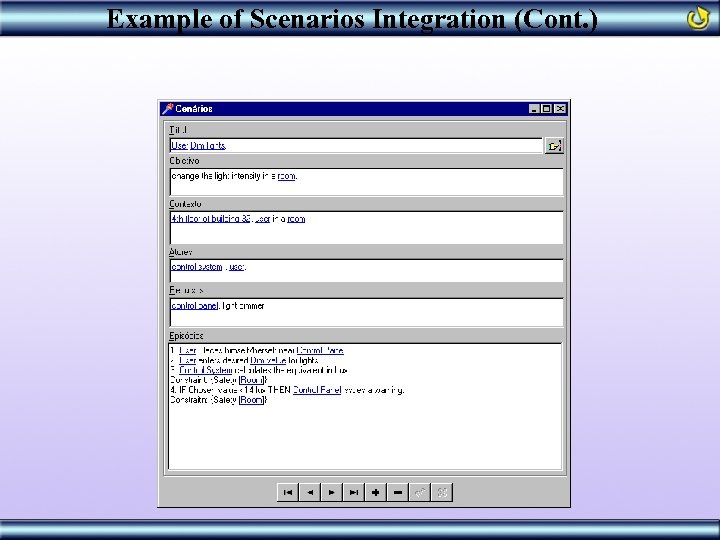Close the Cenários window
Viewport: 720px width, 540px height.
tap(560, 109)
